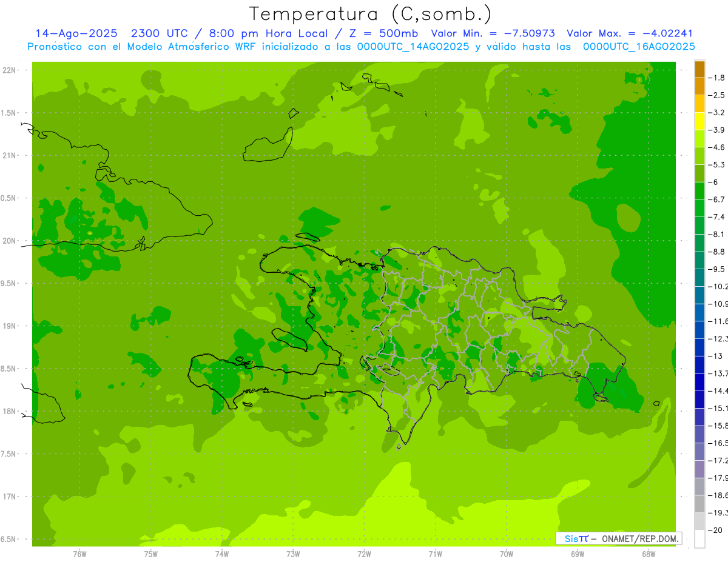Click the '0000UTC_16AGO2025' valid-until text
The width and height of the screenshot is (728, 562).
pos(639,47)
